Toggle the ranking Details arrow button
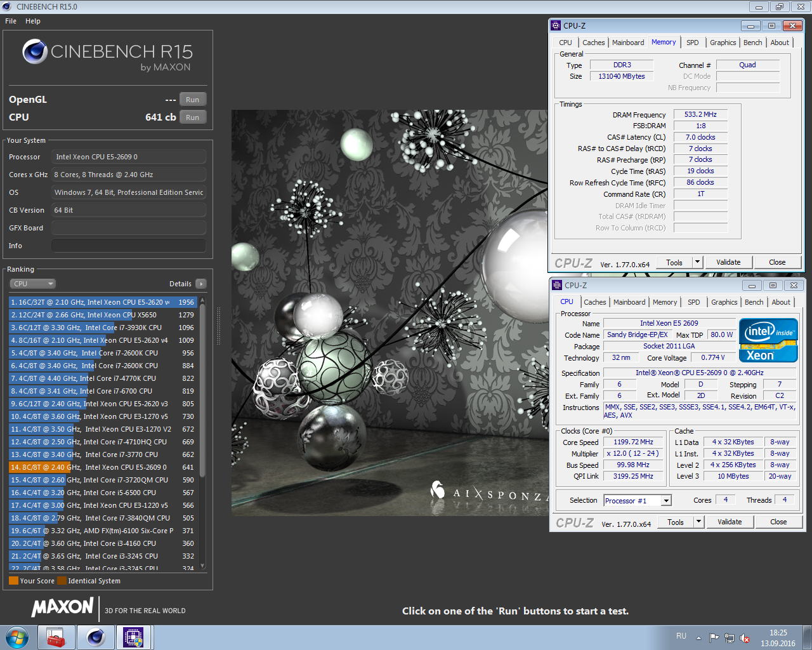 201,284
